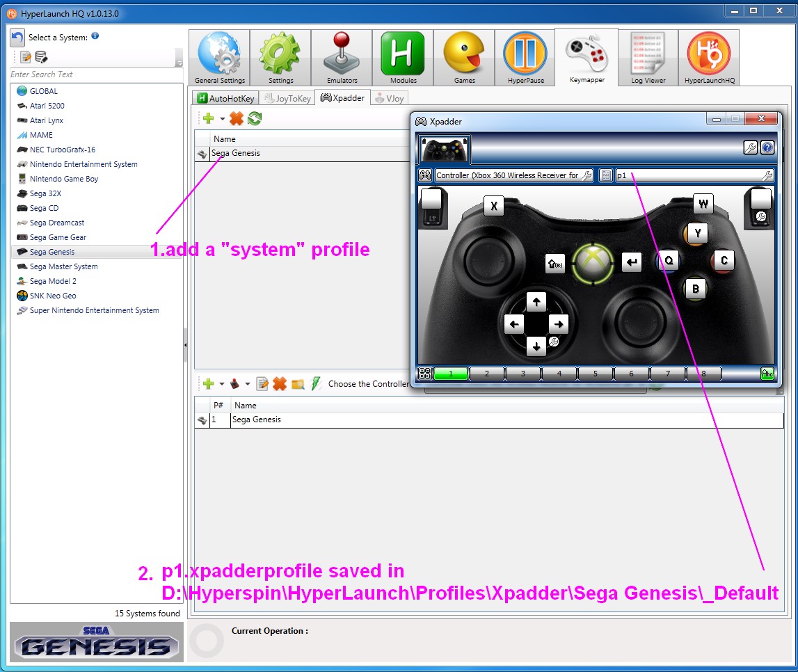Open the Xpadder controller name dropdown
Viewport: 798px width, 672px height.
pos(513,175)
